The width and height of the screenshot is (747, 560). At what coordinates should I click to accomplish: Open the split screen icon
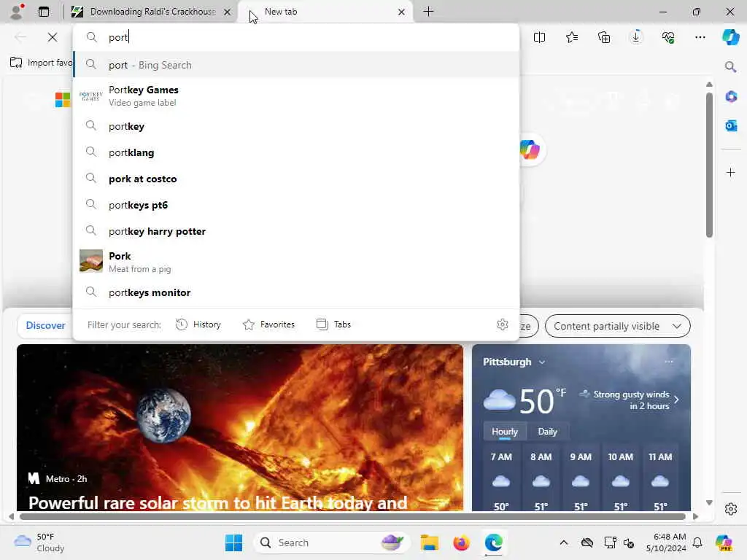coord(539,37)
